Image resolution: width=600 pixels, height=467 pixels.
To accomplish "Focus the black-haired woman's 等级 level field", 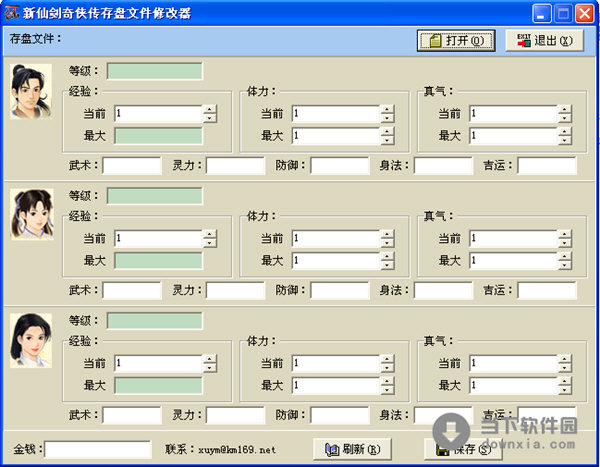I will (x=155, y=321).
